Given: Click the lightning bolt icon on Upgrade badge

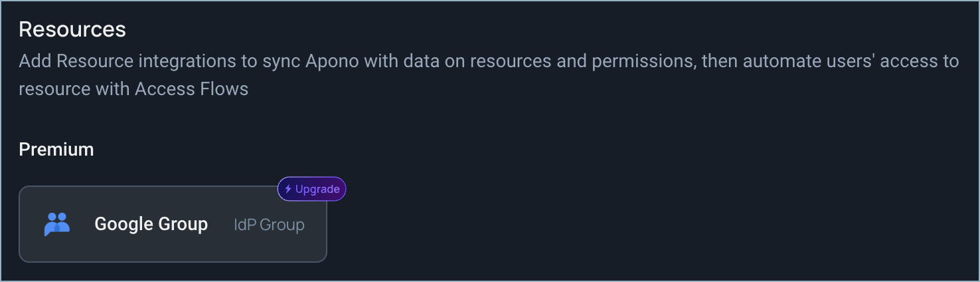Looking at the screenshot, I should (288, 189).
